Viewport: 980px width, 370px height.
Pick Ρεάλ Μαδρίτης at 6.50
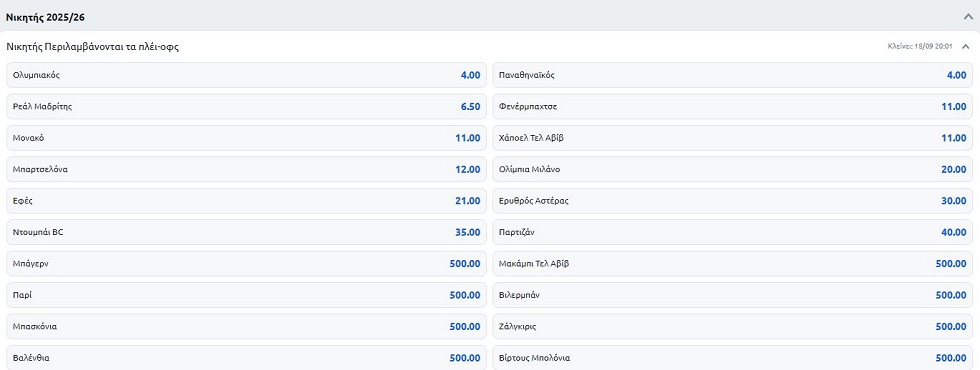coord(246,106)
